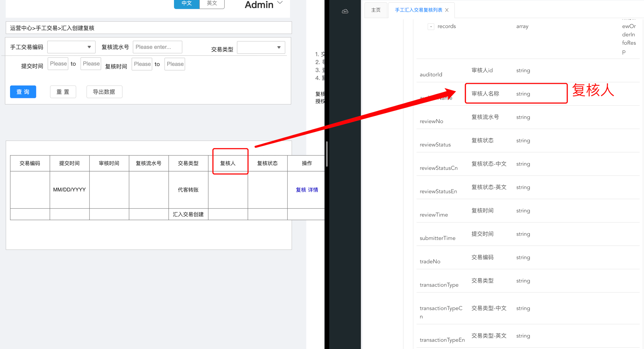Click the 查询 search button

pyautogui.click(x=23, y=92)
